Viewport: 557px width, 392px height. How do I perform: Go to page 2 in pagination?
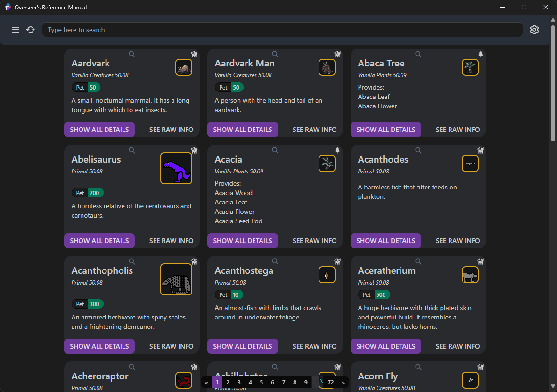[228, 383]
